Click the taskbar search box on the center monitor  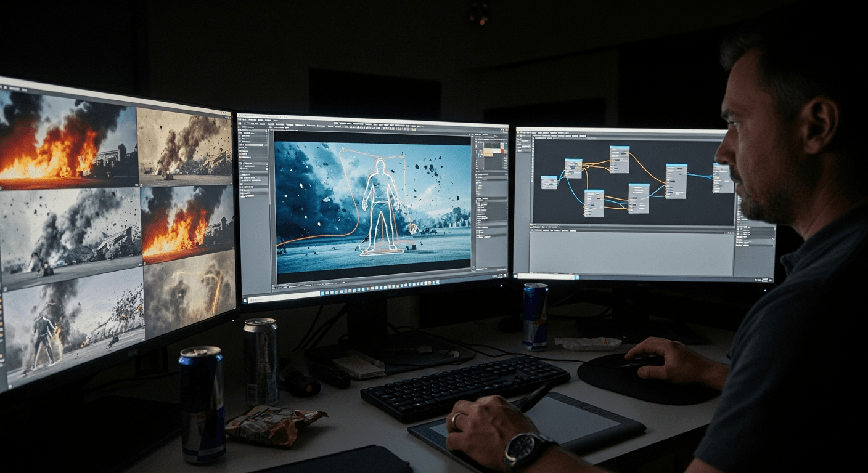[284, 296]
